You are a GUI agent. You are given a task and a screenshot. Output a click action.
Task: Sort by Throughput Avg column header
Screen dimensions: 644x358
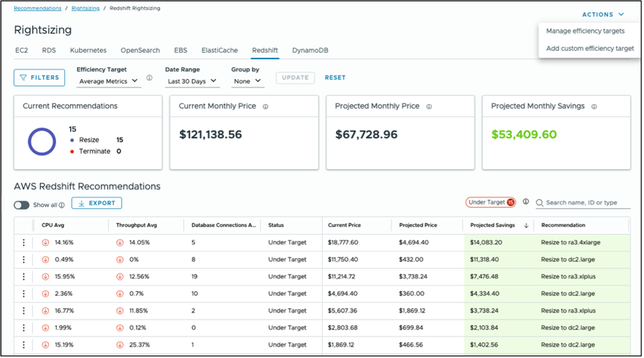point(136,225)
